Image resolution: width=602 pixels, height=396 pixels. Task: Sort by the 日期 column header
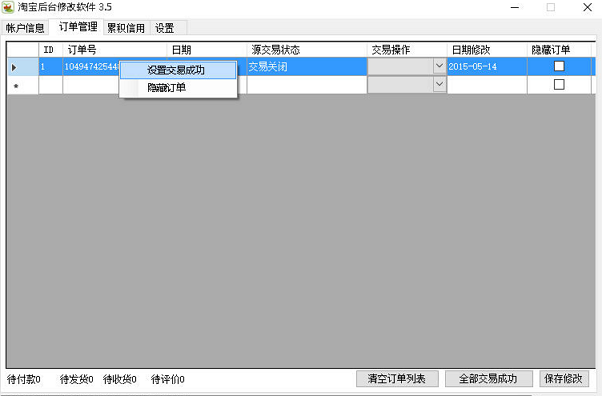[207, 50]
